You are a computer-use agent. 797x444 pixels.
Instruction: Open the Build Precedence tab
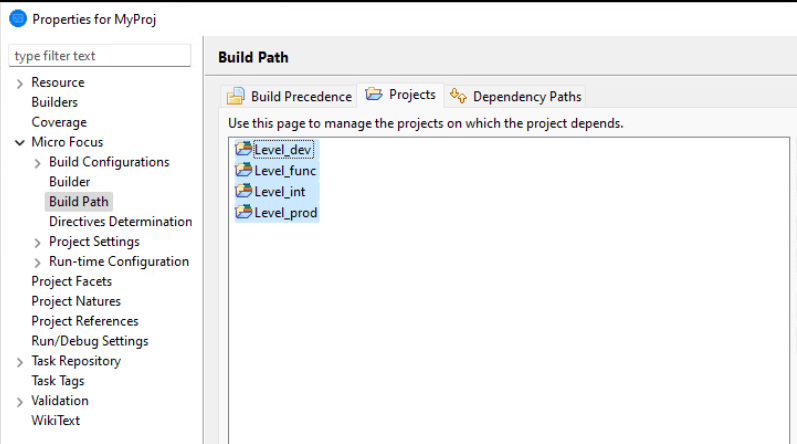pos(301,97)
